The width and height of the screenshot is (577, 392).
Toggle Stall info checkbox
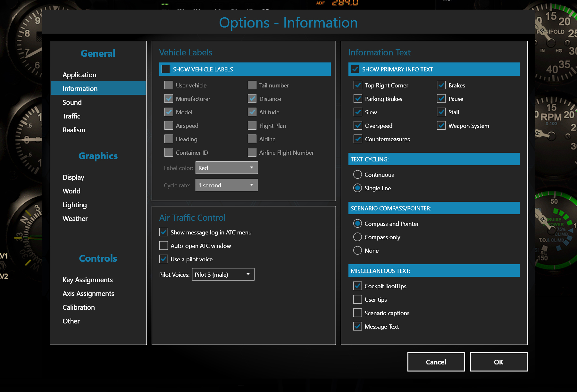pos(441,112)
